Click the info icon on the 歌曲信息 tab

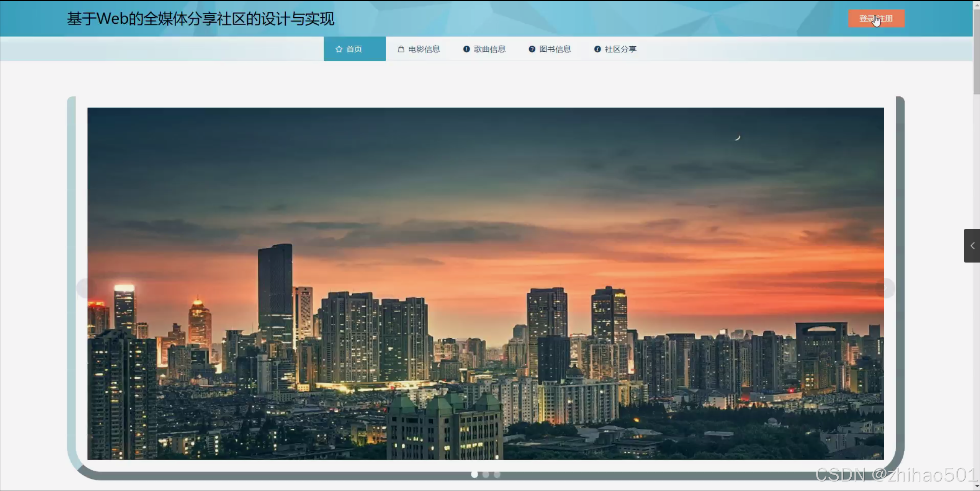click(x=466, y=49)
